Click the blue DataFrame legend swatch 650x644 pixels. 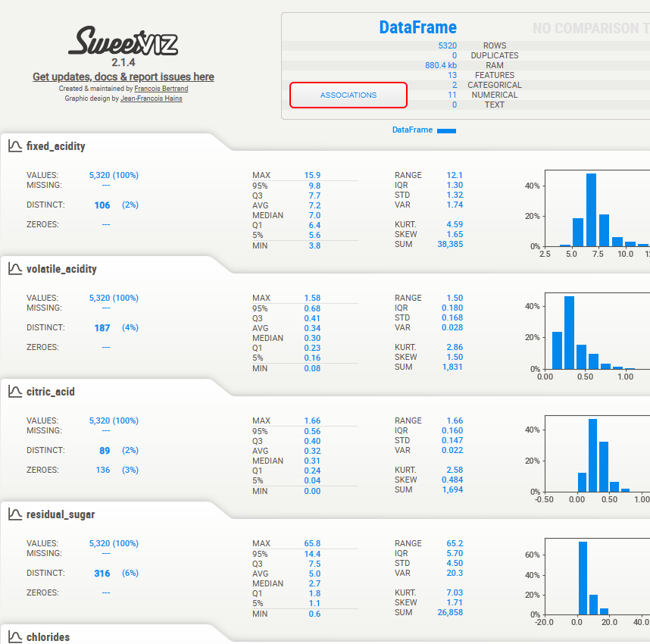(x=446, y=130)
